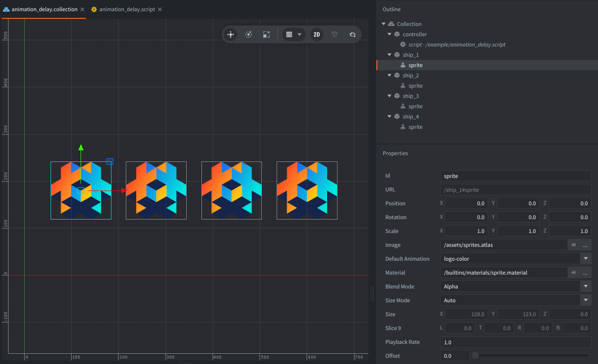Switch to animation_delay.script tab

pos(127,9)
